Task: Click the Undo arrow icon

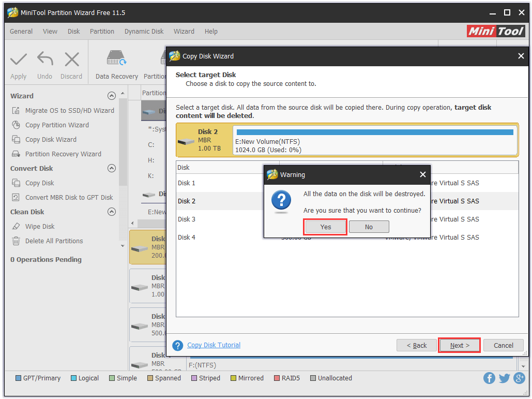Action: 45,58
